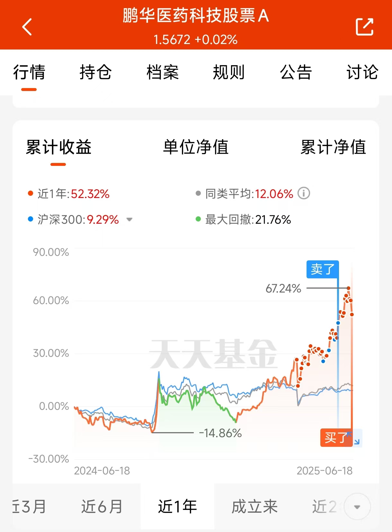The height and width of the screenshot is (532, 392).
Task: Tap the 67.24% peak point on chart
Action: point(349,288)
